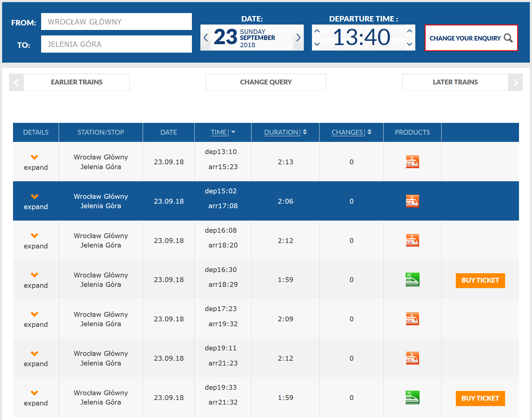This screenshot has height=420, width=532.
Task: Sort results by Duration column
Action: point(285,132)
